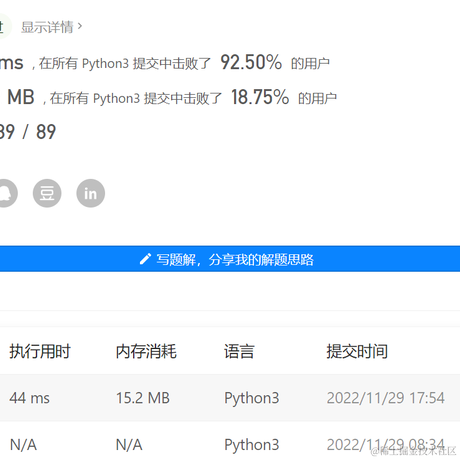Image resolution: width=460 pixels, height=460 pixels.
Task: Select the 提交时间 column header
Action: click(x=357, y=351)
